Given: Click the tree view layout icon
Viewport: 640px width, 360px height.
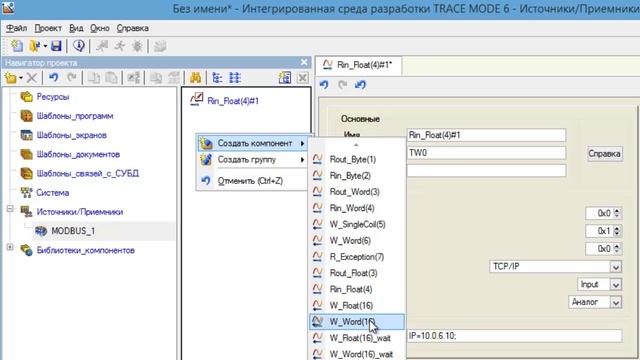Looking at the screenshot, I should 217,78.
